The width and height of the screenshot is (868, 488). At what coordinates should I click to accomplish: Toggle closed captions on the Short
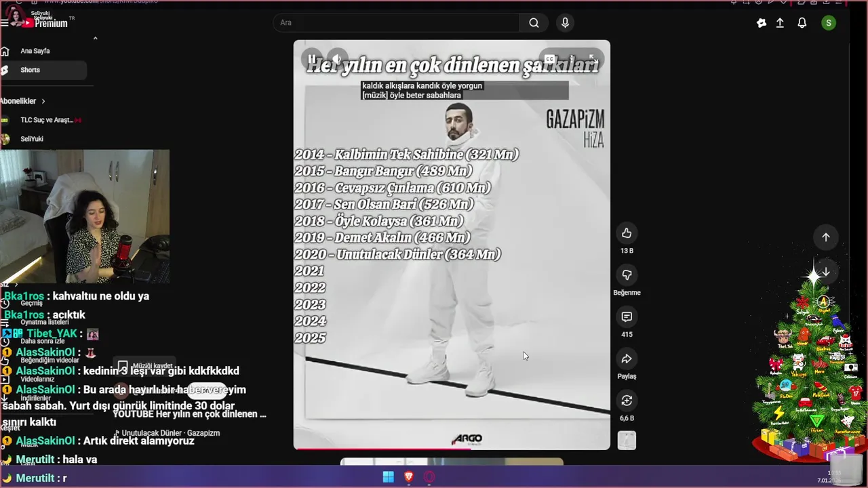(551, 60)
